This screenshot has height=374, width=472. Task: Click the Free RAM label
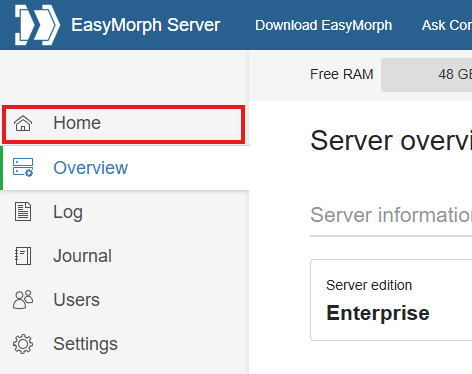point(342,74)
